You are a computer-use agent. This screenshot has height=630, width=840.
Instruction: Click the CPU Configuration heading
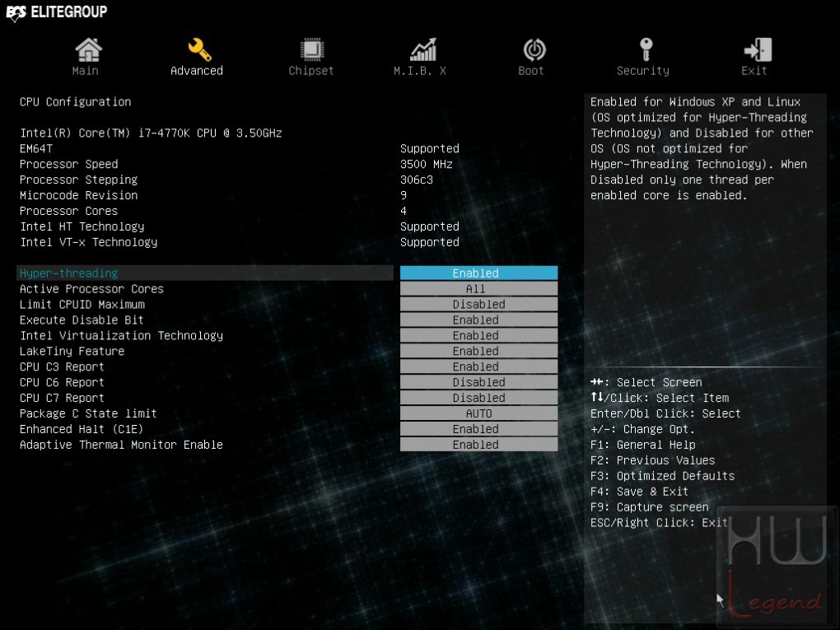75,102
